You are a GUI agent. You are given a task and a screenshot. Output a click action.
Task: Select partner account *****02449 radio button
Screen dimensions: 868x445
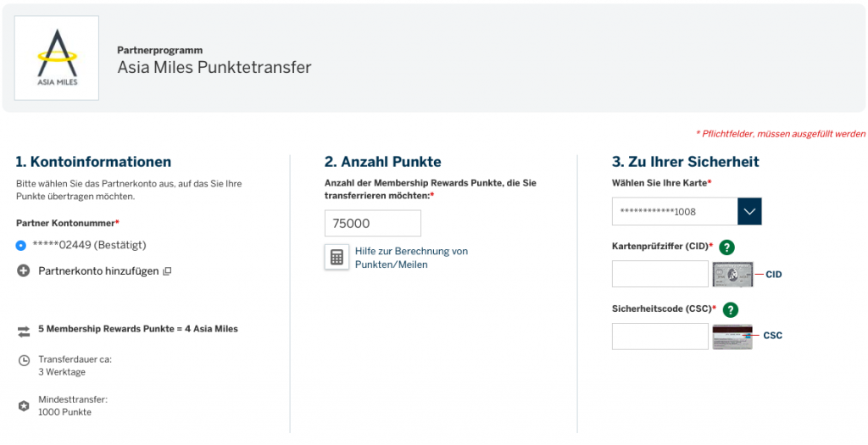click(x=21, y=246)
